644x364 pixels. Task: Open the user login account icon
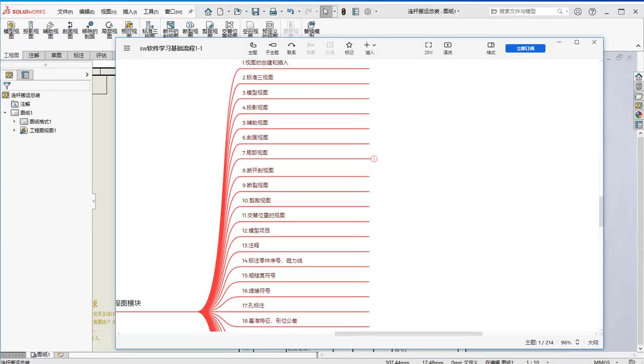(578, 11)
